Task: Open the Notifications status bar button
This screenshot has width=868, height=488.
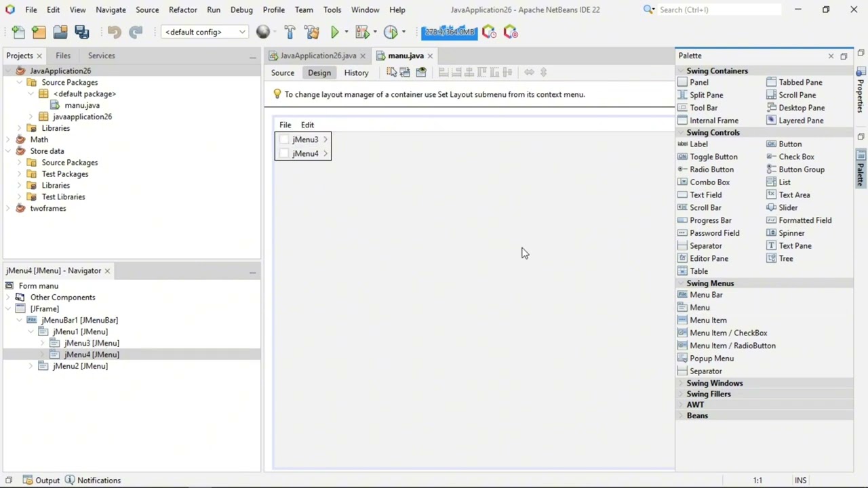Action: pos(93,481)
